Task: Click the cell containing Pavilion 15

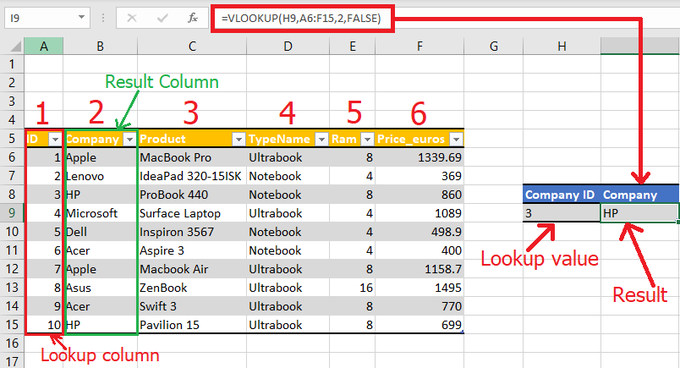Action: [x=192, y=325]
